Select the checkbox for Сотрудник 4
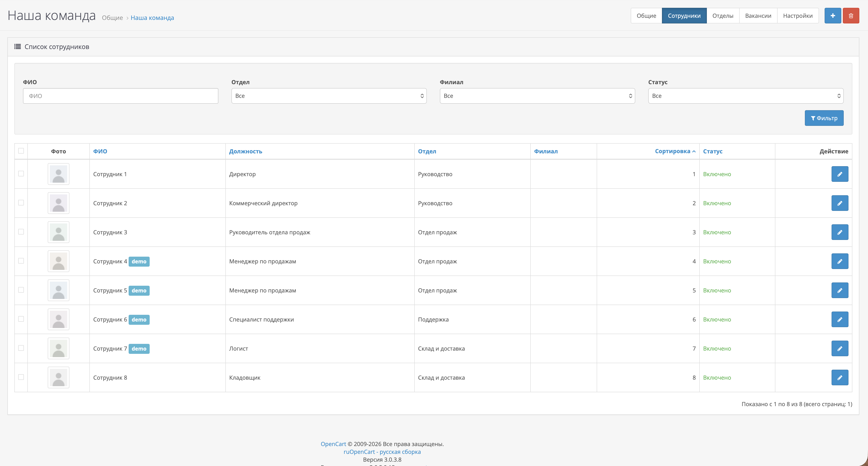This screenshot has height=466, width=868. click(21, 261)
